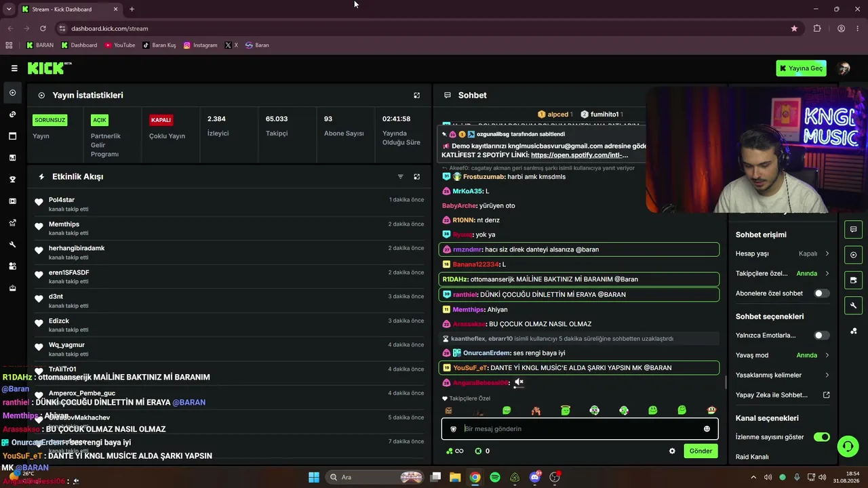Open the green support headset button
The height and width of the screenshot is (488, 868).
coord(848,446)
